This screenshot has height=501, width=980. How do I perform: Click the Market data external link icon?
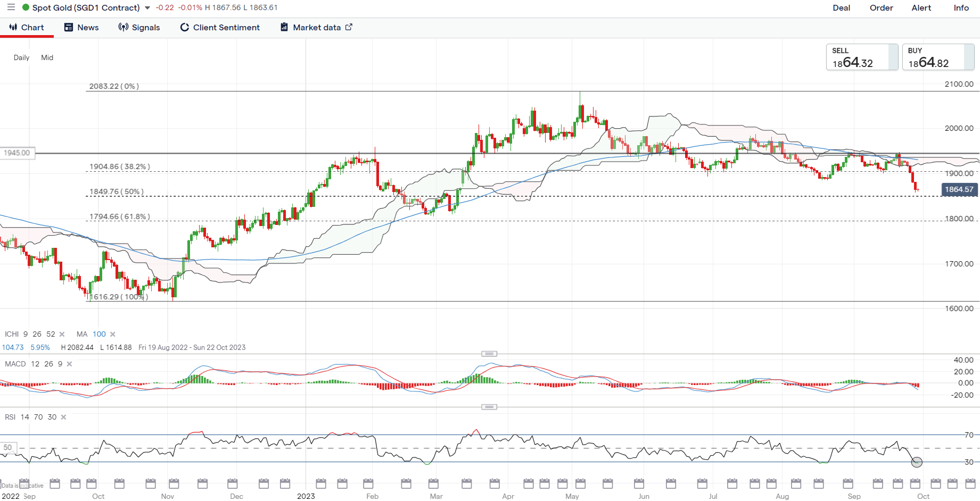[x=349, y=27]
